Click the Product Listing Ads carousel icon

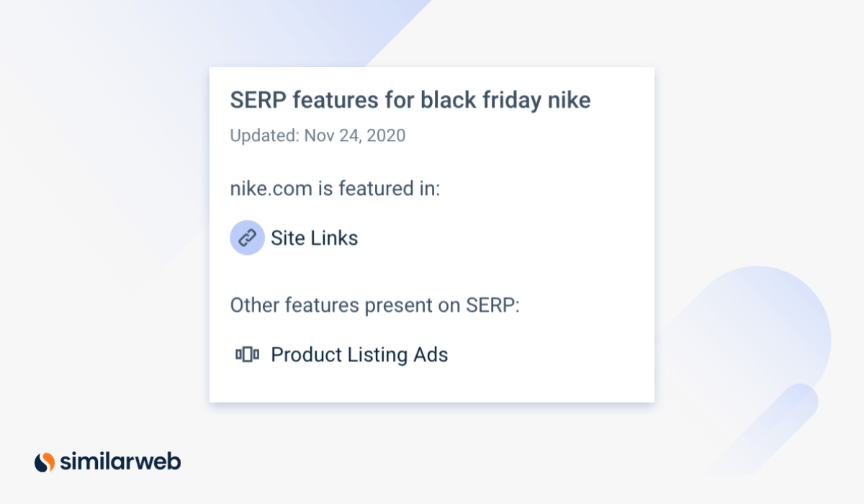pyautogui.click(x=247, y=354)
